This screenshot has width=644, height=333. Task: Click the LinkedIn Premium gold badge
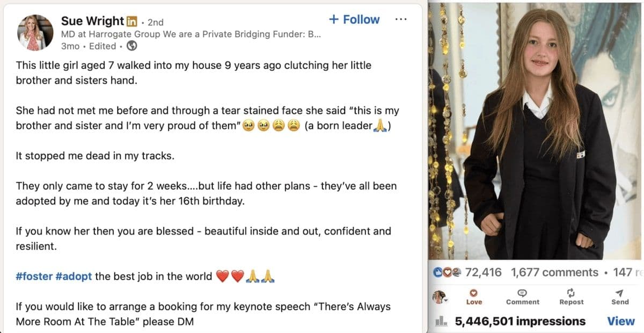(131, 21)
